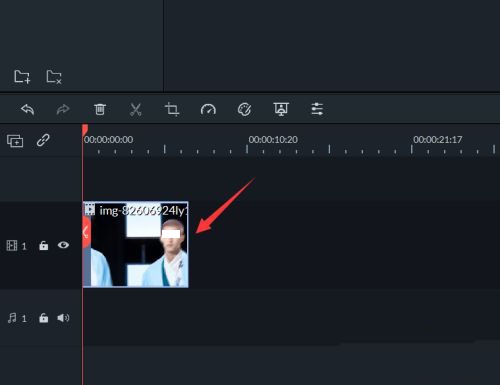Toggle lock on video track 1
The width and height of the screenshot is (500, 385).
44,246
